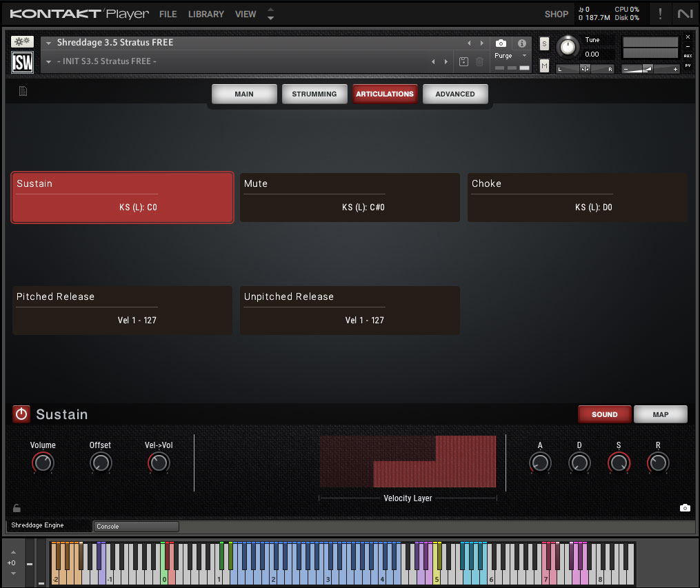Screen dimensions: 700x588
Task: Toggle the rack view double-arrow expander
Action: [x=270, y=14]
